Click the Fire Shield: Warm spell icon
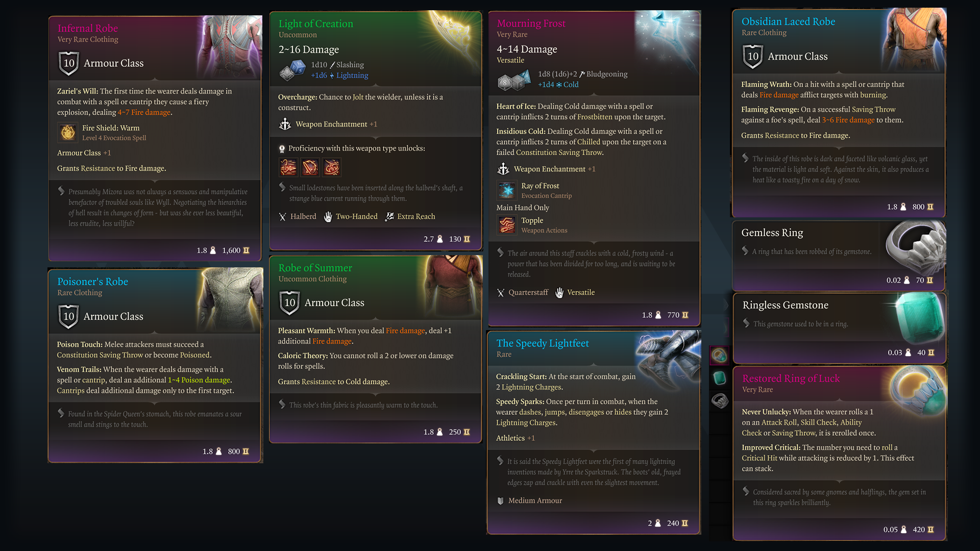The height and width of the screenshot is (551, 980). click(x=67, y=132)
